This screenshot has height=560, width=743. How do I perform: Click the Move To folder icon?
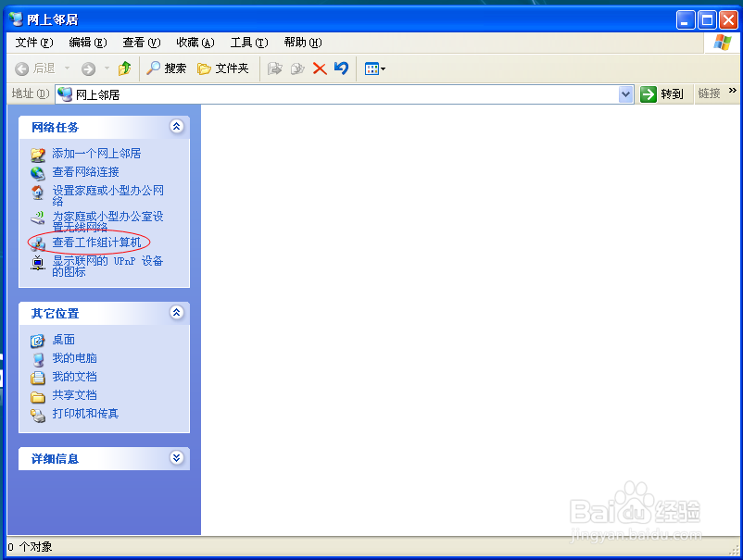(274, 68)
